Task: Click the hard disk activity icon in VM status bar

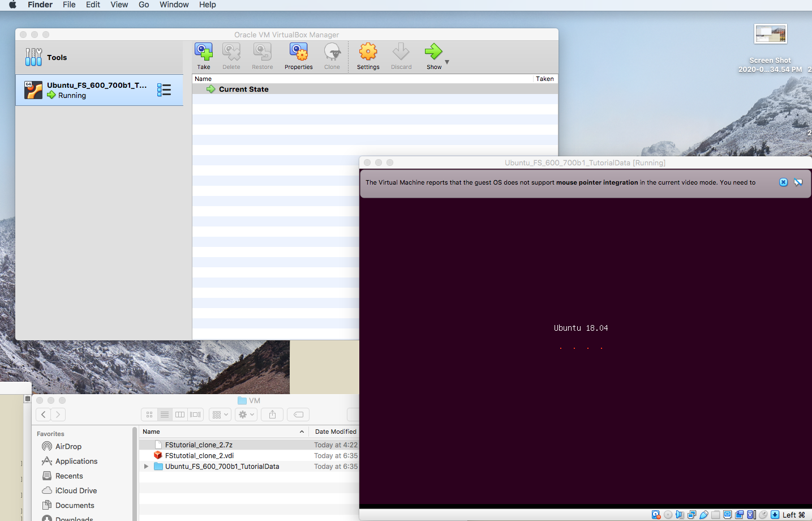Action: 656,515
